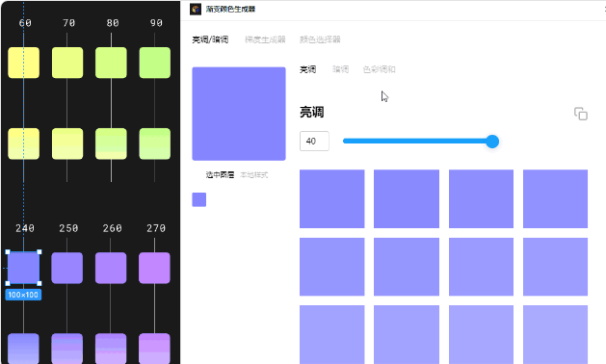The width and height of the screenshot is (606, 364).
Task: Select the yellow-green canvas square under label 70
Action: (x=67, y=63)
